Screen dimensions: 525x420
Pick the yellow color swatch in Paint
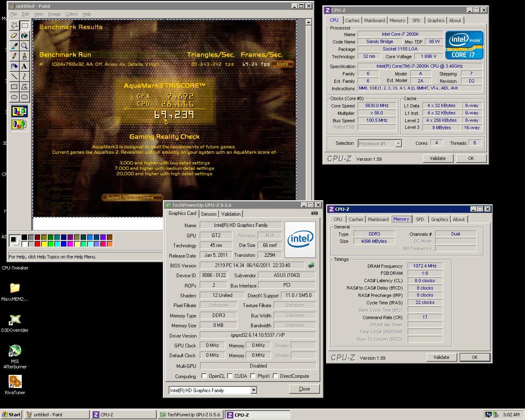click(x=44, y=244)
